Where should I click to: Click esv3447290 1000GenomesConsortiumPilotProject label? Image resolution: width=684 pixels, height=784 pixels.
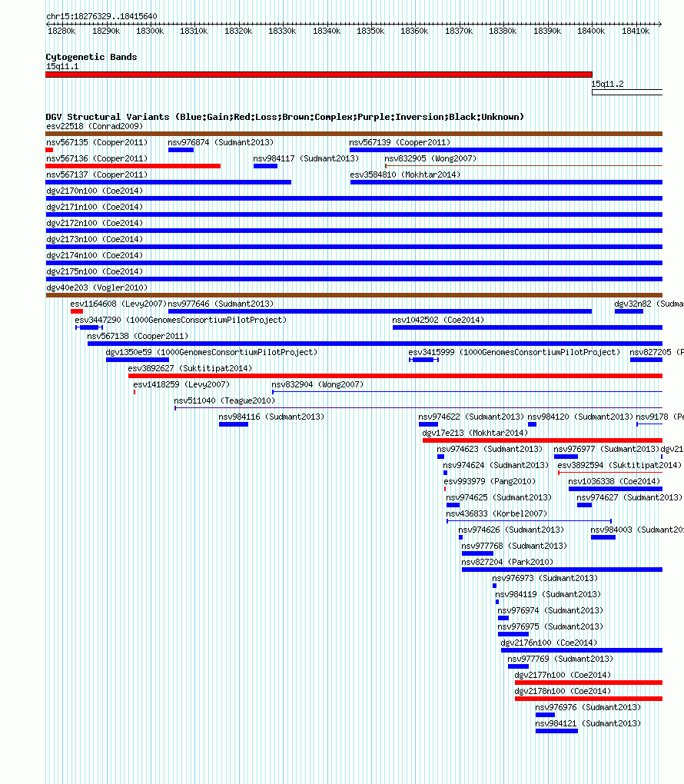pos(181,320)
